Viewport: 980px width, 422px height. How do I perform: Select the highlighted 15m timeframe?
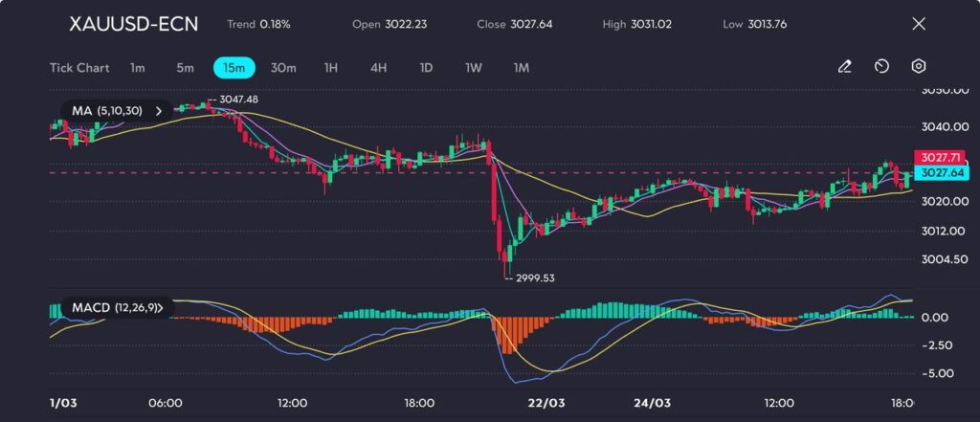[234, 68]
